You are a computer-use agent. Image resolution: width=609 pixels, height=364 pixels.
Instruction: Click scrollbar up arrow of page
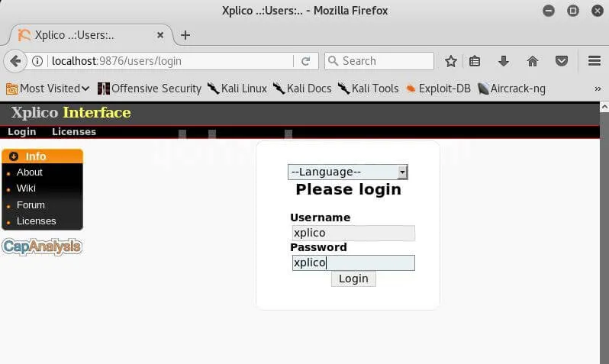click(x=604, y=106)
